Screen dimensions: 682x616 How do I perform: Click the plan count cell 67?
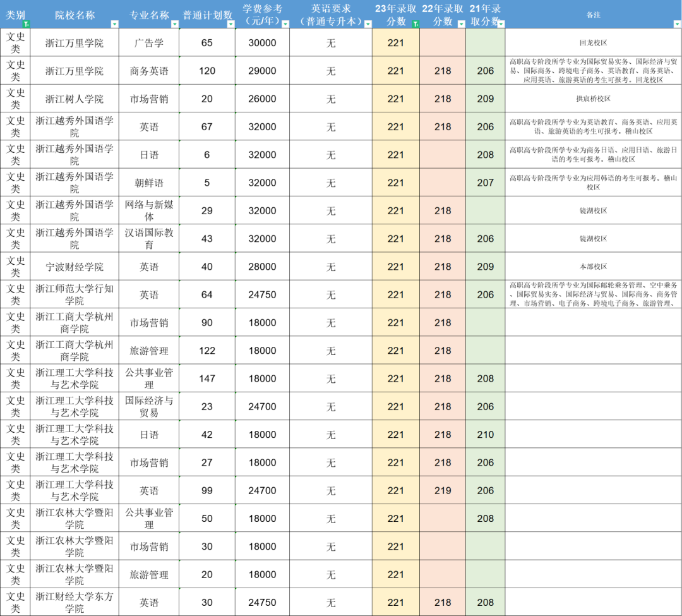[207, 126]
